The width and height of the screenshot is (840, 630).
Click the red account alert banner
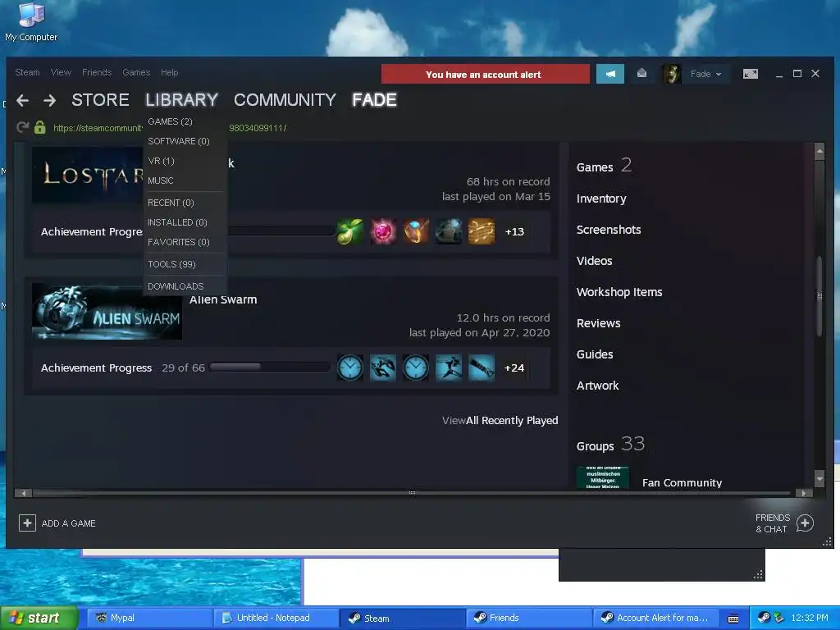[486, 74]
